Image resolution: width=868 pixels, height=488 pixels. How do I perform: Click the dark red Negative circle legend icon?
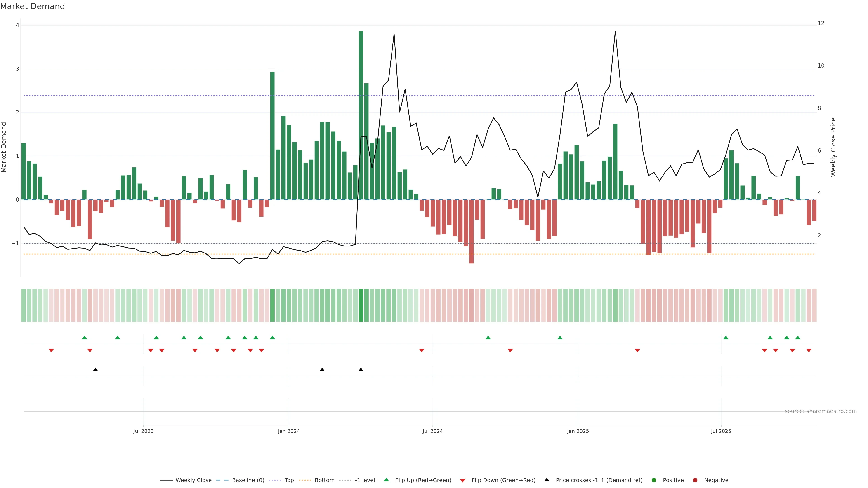pyautogui.click(x=695, y=480)
